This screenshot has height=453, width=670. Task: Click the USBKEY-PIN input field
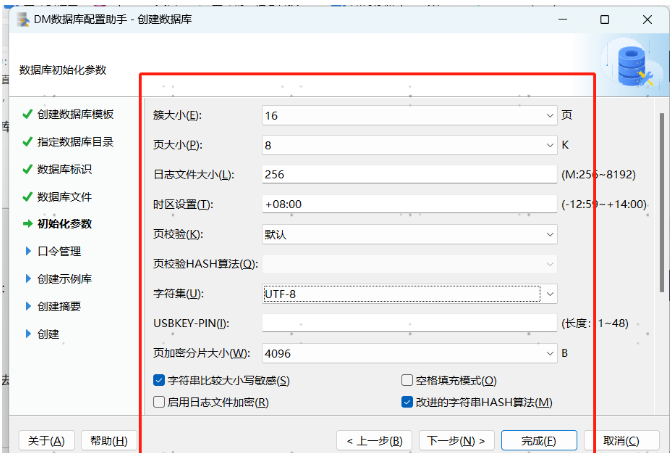[409, 323]
